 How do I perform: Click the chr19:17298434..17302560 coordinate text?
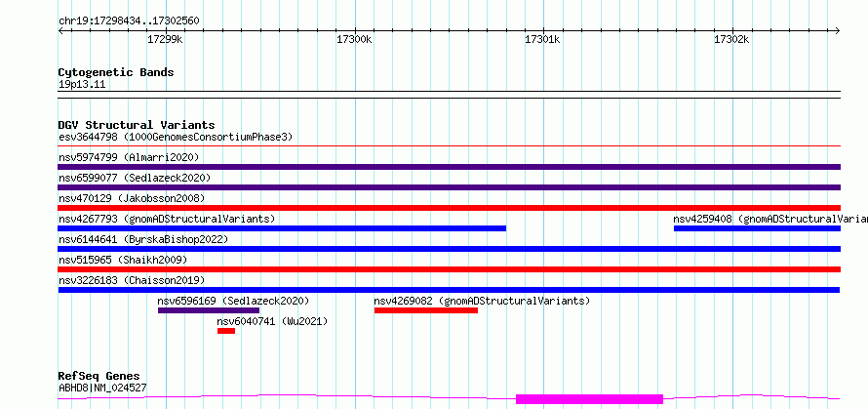tap(129, 21)
